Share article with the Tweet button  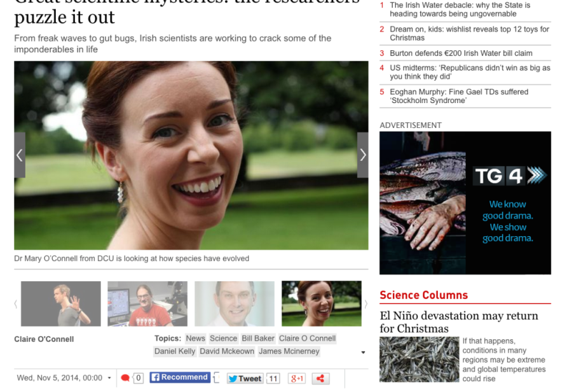coord(245,379)
